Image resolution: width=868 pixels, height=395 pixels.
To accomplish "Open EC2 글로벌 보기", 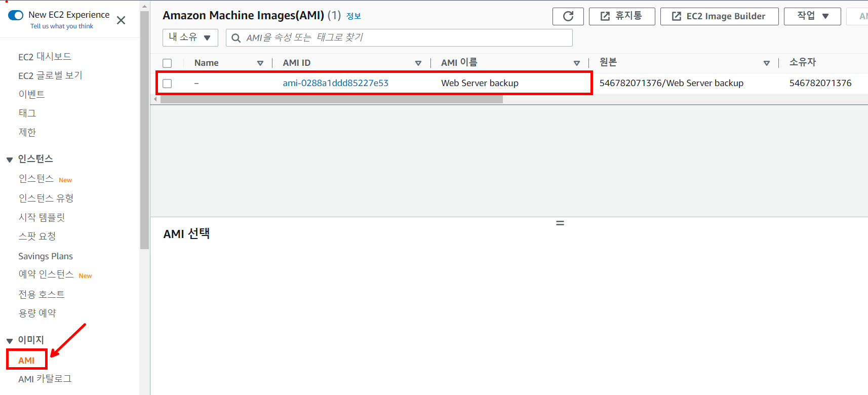I will coord(50,75).
